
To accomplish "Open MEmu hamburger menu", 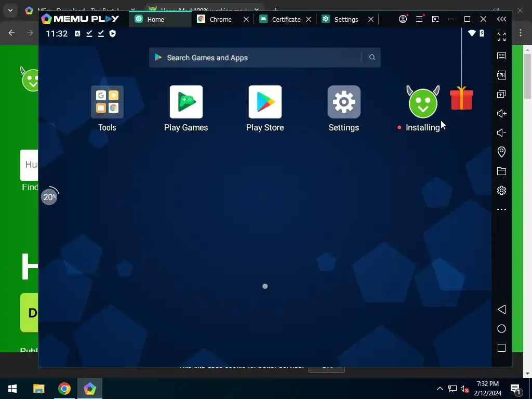I will click(419, 19).
